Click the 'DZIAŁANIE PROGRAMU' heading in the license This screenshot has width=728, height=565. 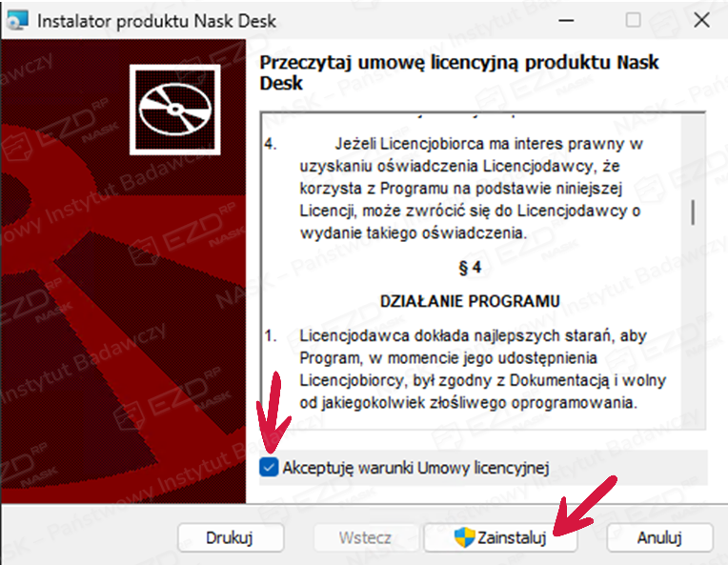(x=470, y=301)
